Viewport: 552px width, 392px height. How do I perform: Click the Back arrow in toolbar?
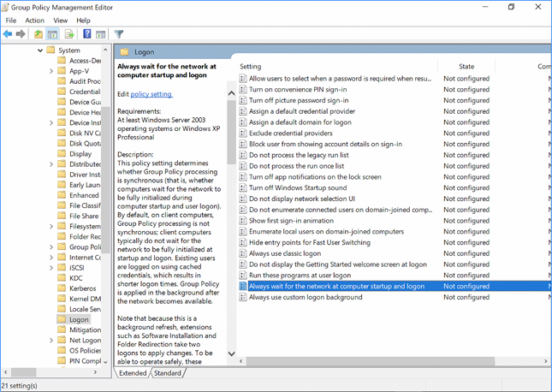tap(8, 34)
